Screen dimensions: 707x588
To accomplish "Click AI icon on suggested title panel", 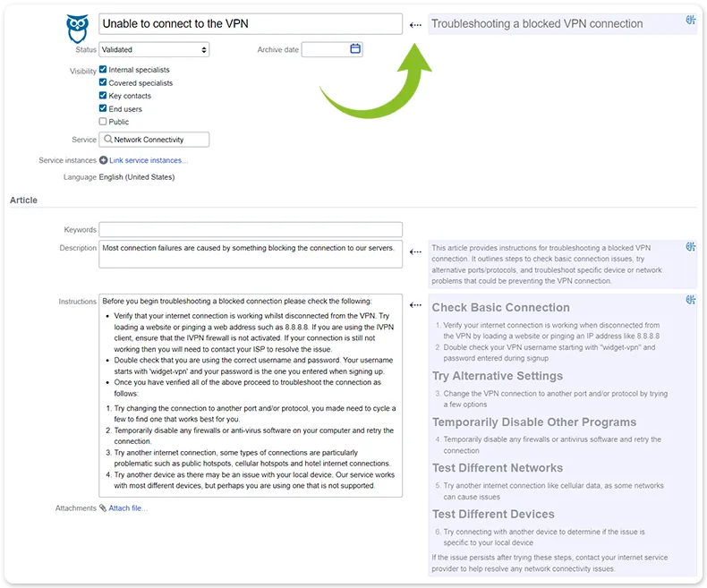I will click(x=690, y=20).
